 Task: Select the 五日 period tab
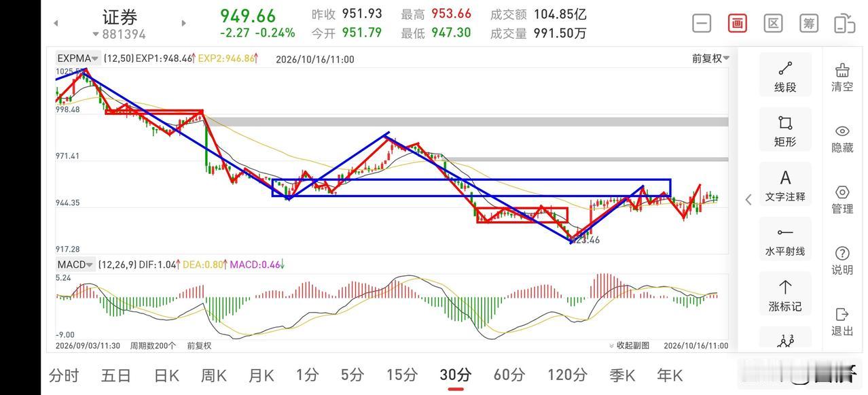coord(116,375)
